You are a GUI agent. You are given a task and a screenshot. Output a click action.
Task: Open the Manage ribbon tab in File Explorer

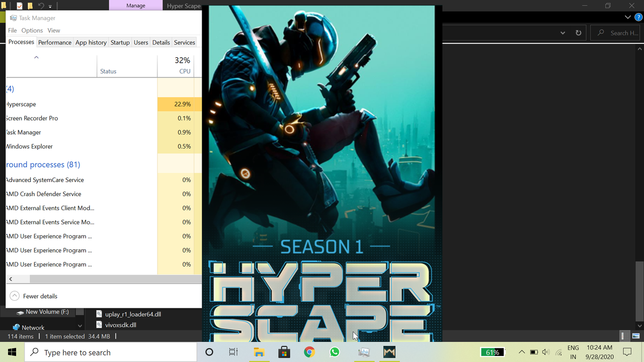[x=136, y=6]
